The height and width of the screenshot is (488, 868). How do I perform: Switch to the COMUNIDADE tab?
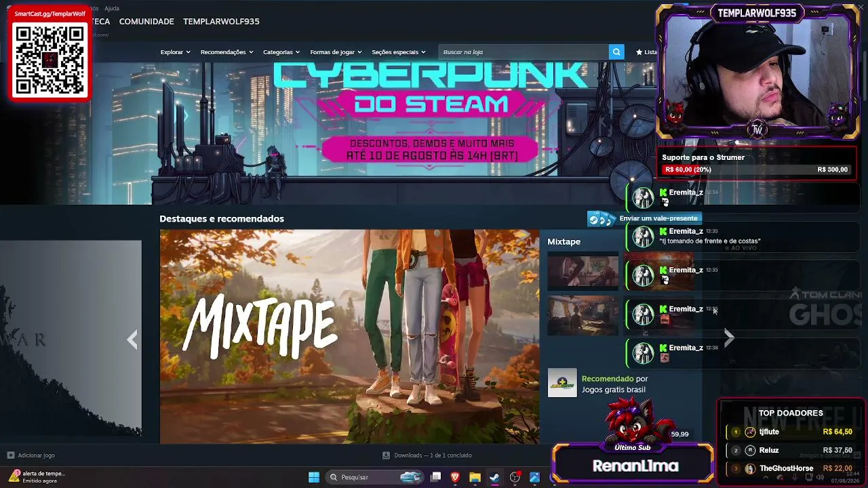146,22
